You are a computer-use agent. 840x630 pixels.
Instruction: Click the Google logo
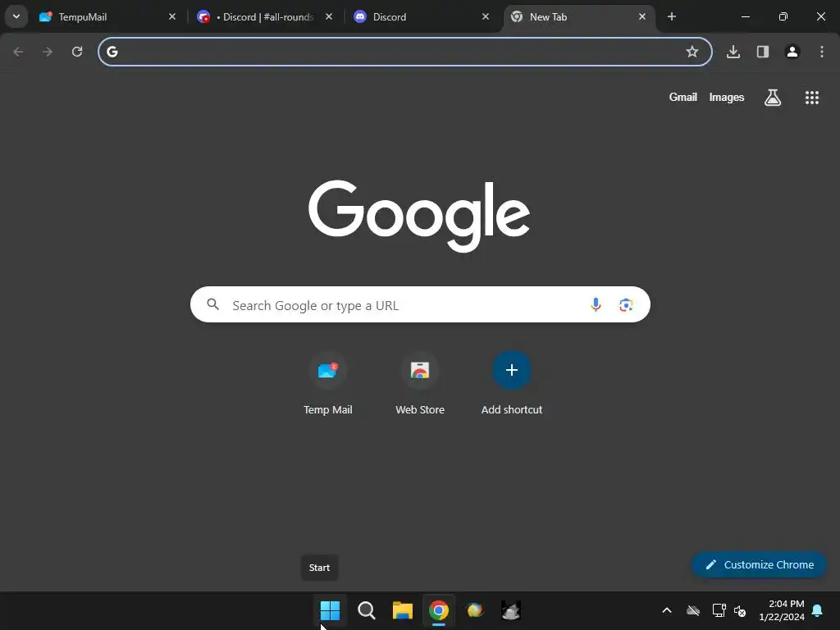point(419,216)
